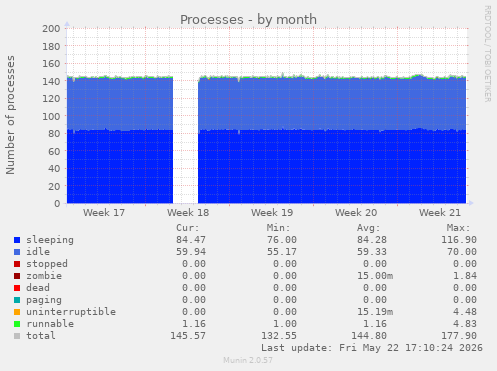The width and height of the screenshot is (497, 371).
Task: Click the 'zombie' legend label
Action: [44, 276]
